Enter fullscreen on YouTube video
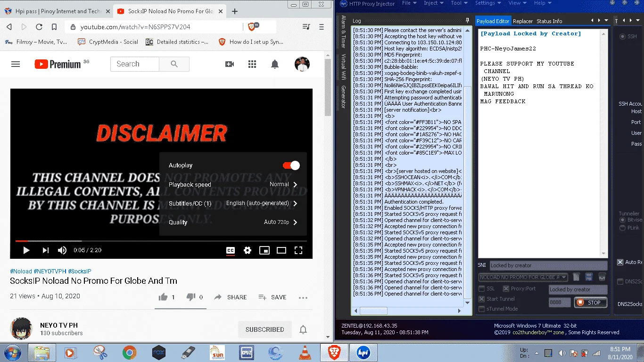The height and width of the screenshot is (362, 644). coord(298,250)
